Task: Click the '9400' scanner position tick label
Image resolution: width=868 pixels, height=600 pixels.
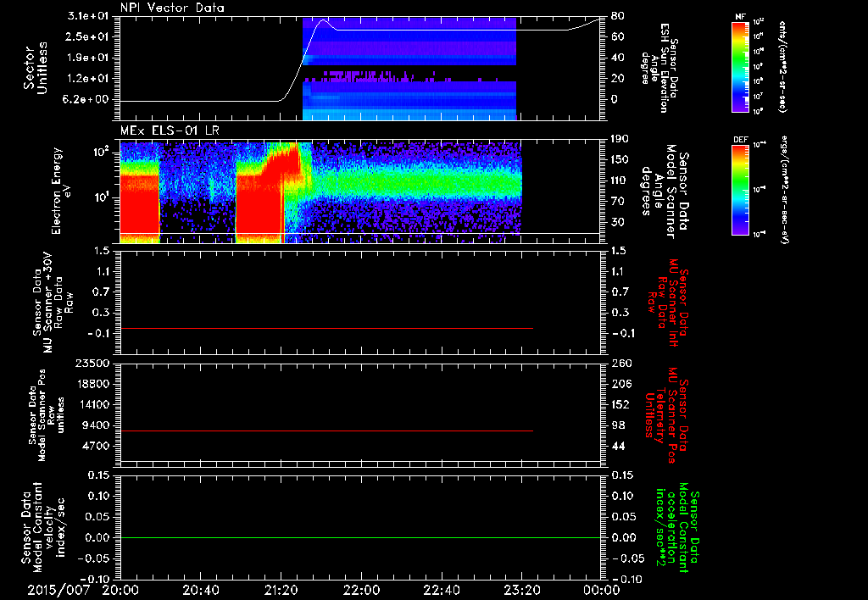Action: [95, 425]
